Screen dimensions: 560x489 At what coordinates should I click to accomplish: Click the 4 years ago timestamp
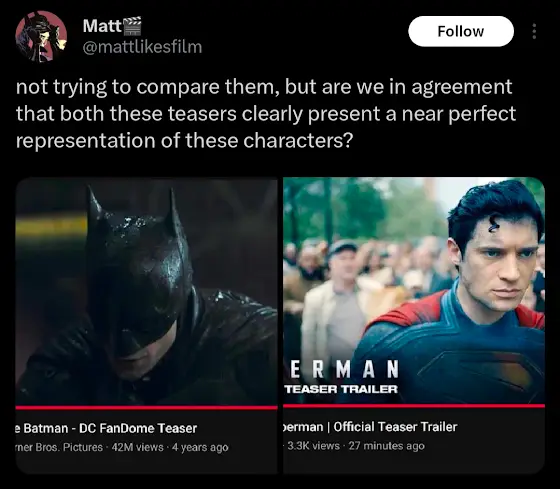coord(200,447)
